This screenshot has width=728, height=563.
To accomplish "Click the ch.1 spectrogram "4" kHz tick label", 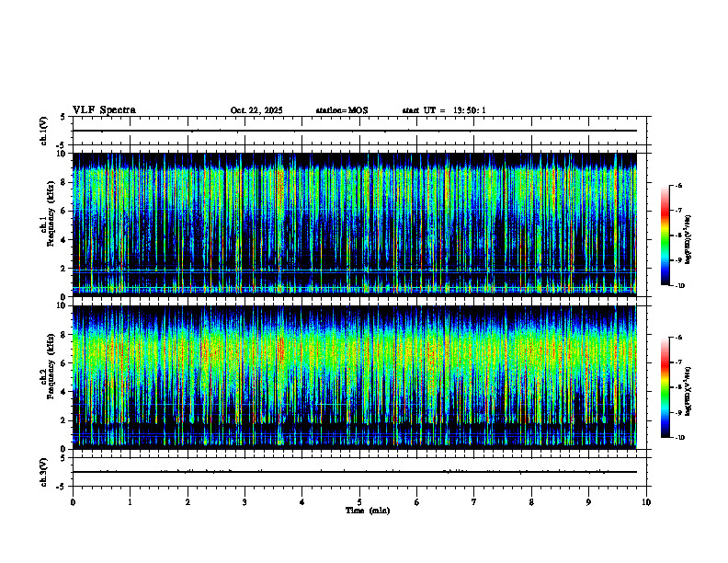I will pos(64,240).
